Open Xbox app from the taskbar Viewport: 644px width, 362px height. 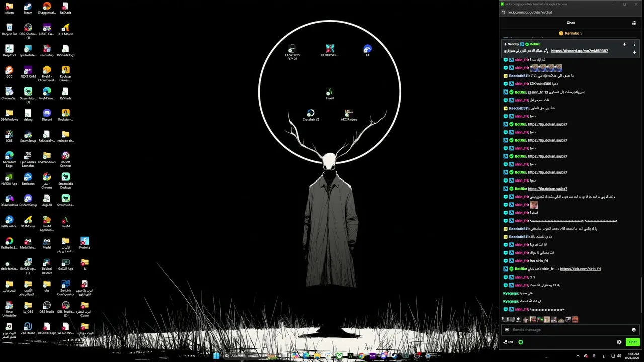click(x=340, y=356)
